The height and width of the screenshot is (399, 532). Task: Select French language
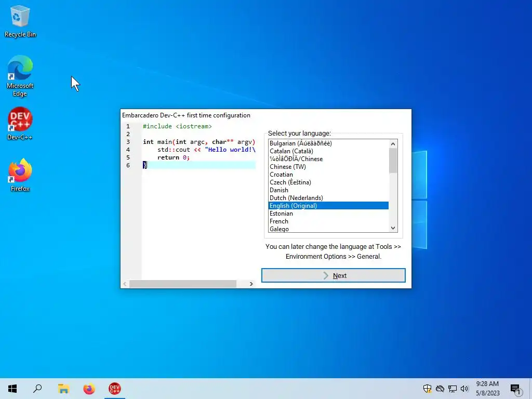coord(328,221)
